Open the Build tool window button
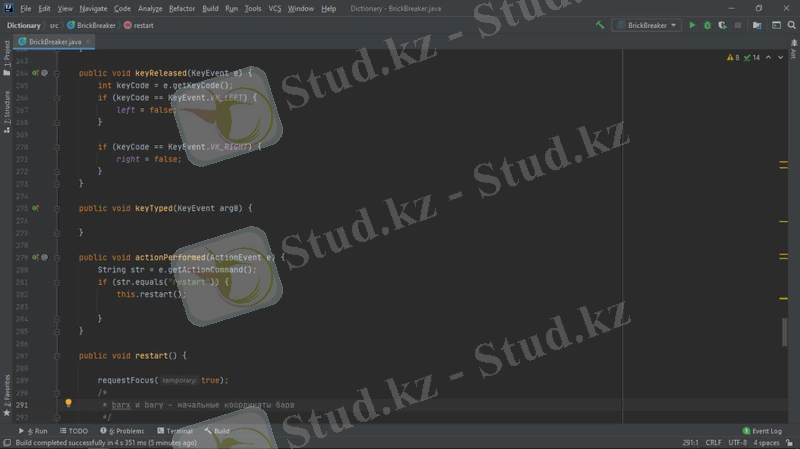 [x=217, y=431]
